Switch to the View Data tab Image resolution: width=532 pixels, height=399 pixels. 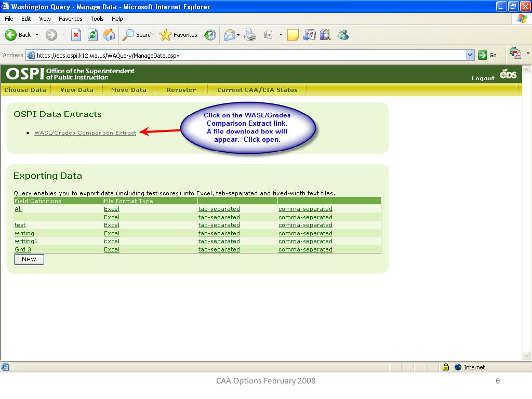77,90
